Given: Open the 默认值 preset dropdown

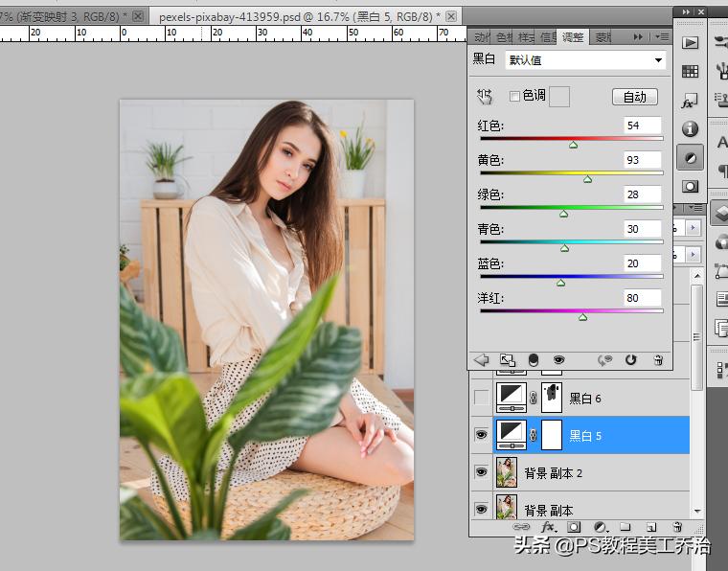Looking at the screenshot, I should 585,60.
